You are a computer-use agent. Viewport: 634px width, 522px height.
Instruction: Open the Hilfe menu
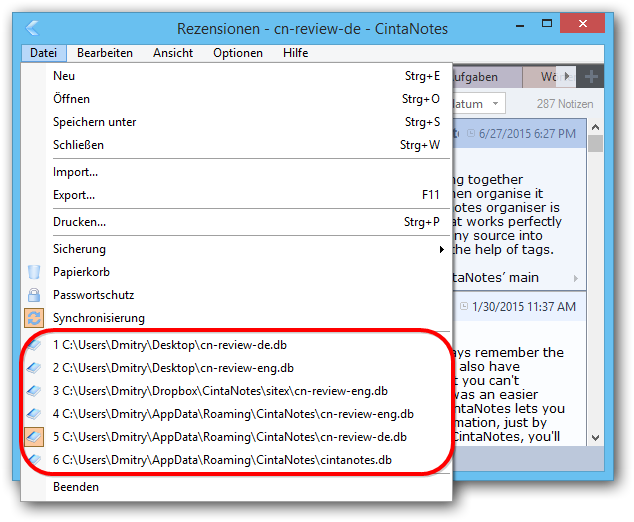coord(296,53)
